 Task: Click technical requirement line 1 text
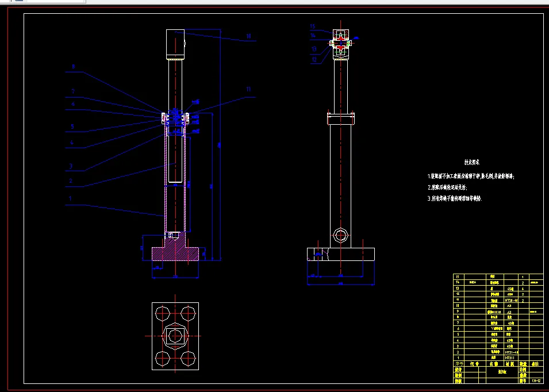click(x=471, y=176)
